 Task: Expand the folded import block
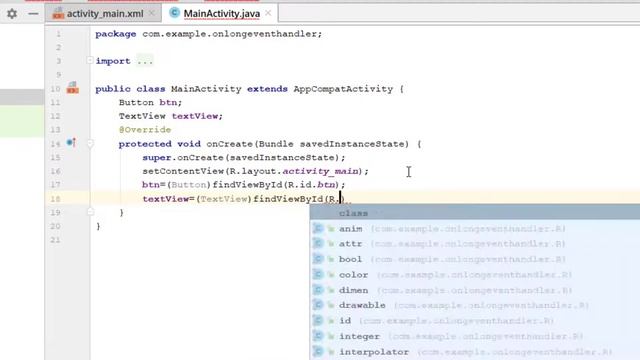[x=90, y=61]
